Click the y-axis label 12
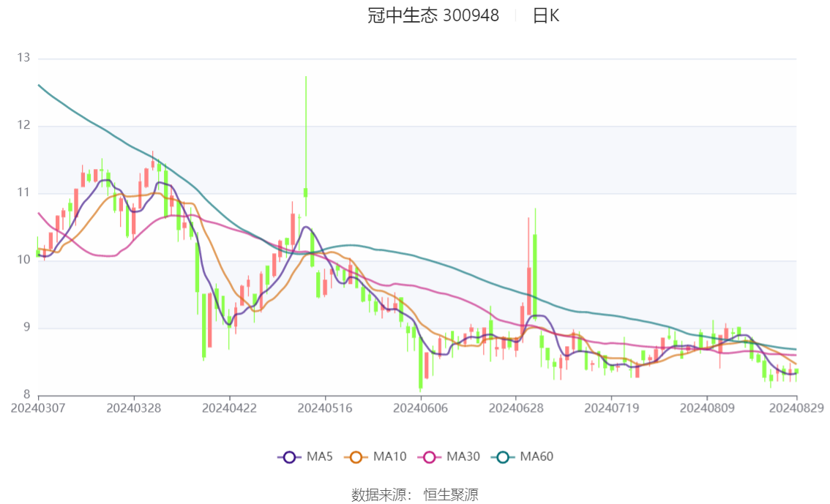This screenshot has height=504, width=830. pyautogui.click(x=23, y=125)
